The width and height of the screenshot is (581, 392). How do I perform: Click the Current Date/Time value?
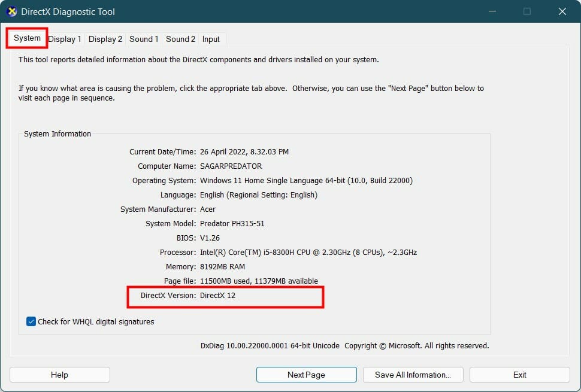tap(244, 152)
